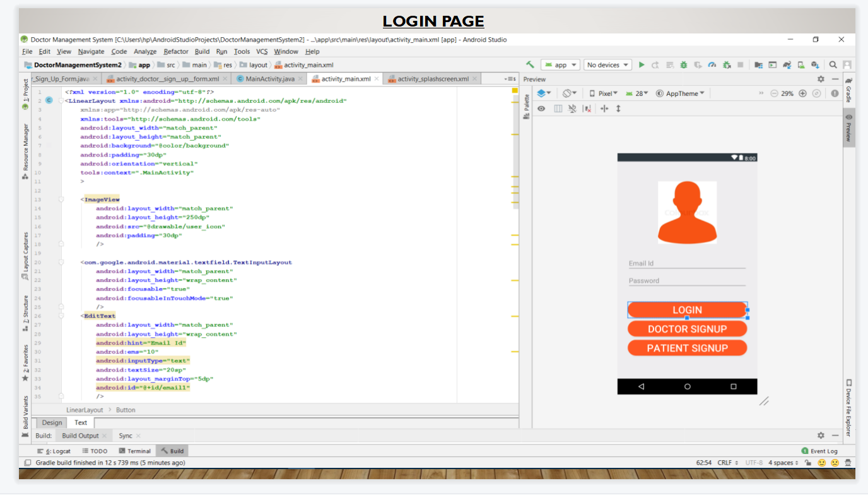Screen dimensions: 868x495
Task: Open the Refactor menu
Action: tap(176, 52)
